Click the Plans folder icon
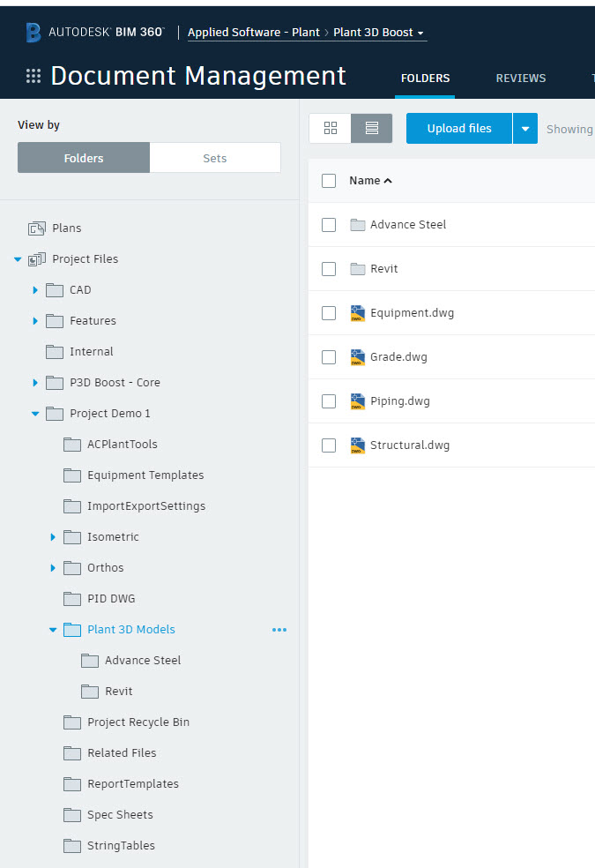 (37, 228)
